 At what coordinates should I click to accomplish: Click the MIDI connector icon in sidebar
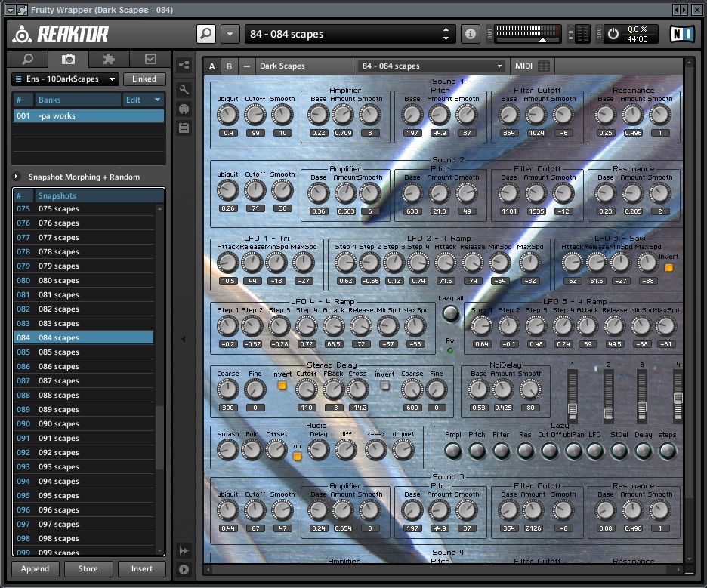[x=184, y=109]
